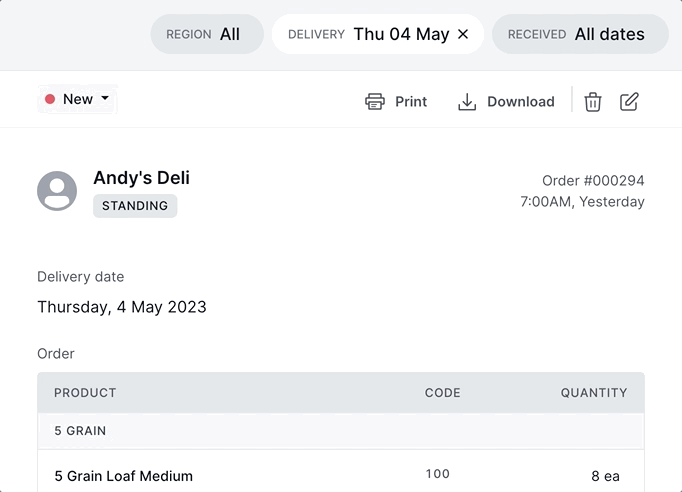Open the Delivery date filter
This screenshot has width=682, height=492.
coord(368,34)
